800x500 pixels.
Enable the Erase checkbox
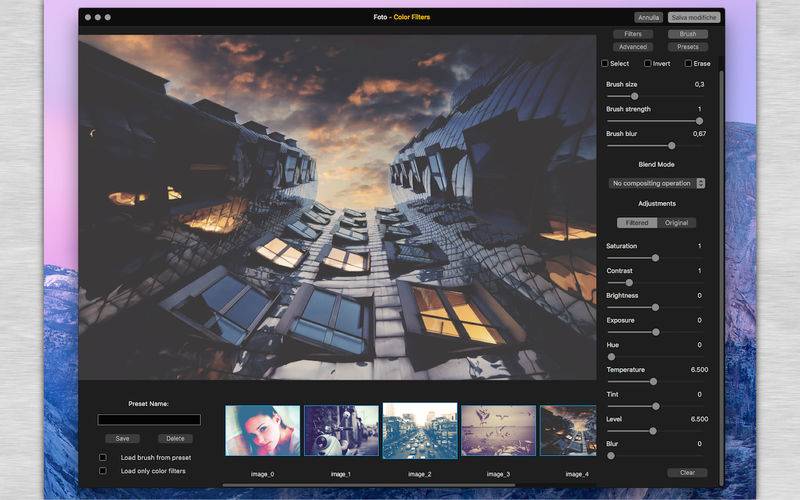tap(688, 63)
